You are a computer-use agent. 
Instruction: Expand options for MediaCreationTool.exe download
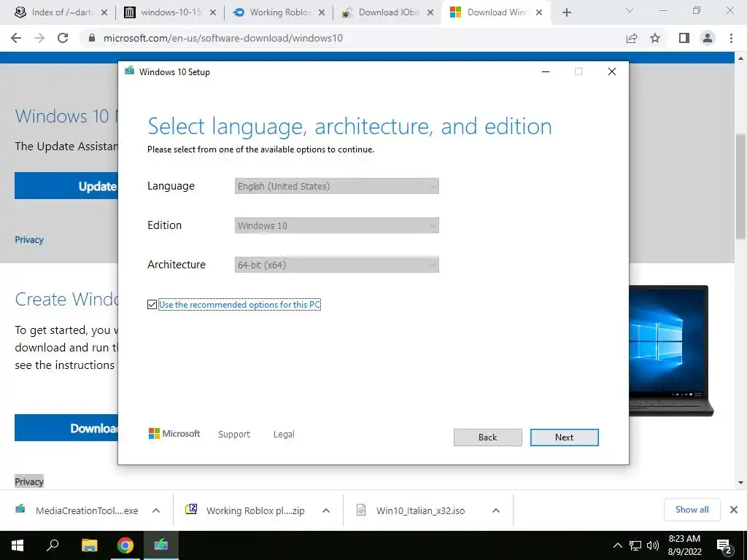tap(156, 510)
